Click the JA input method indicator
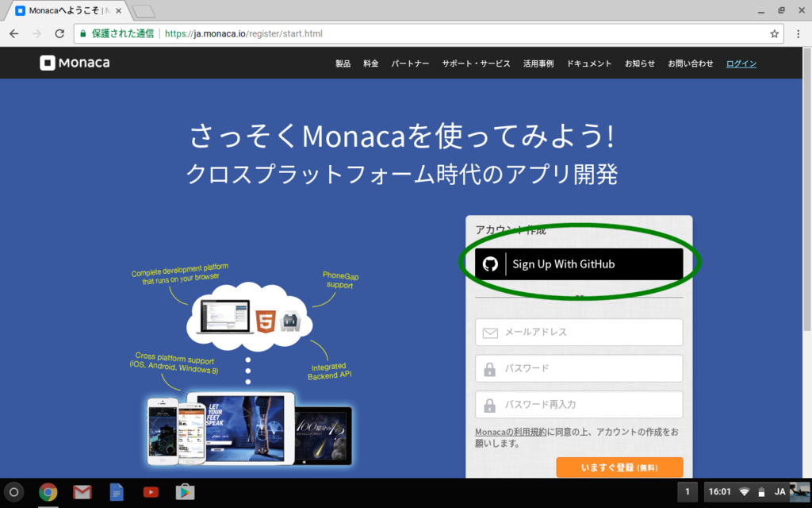The image size is (812, 508). [779, 492]
